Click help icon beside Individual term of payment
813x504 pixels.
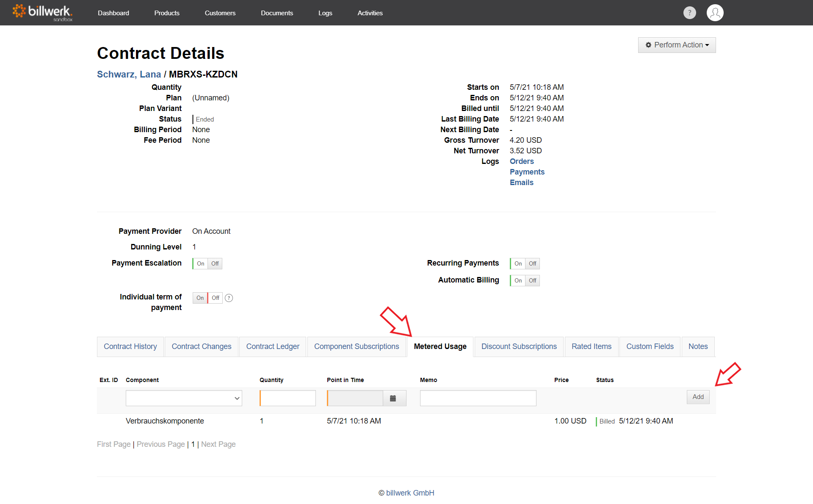pos(229,298)
